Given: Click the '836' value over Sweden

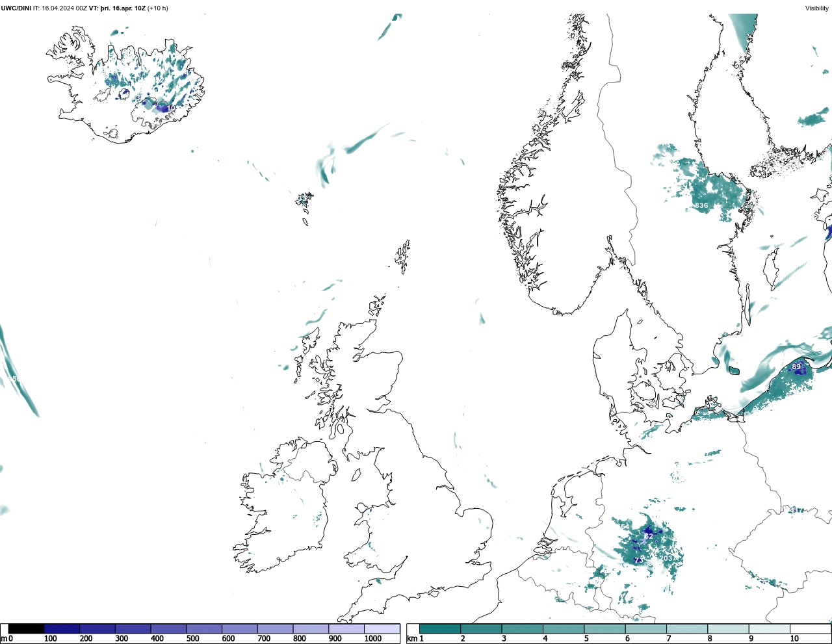Looking at the screenshot, I should point(701,205).
